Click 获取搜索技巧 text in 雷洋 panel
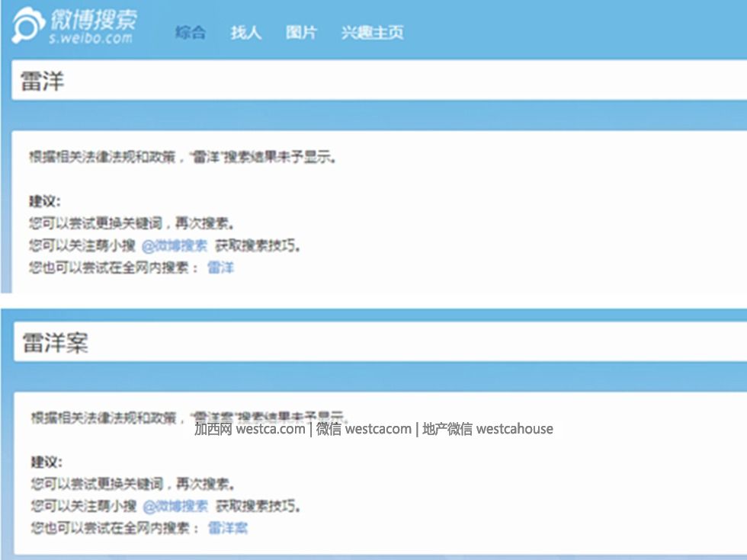This screenshot has width=747, height=560. [x=258, y=245]
